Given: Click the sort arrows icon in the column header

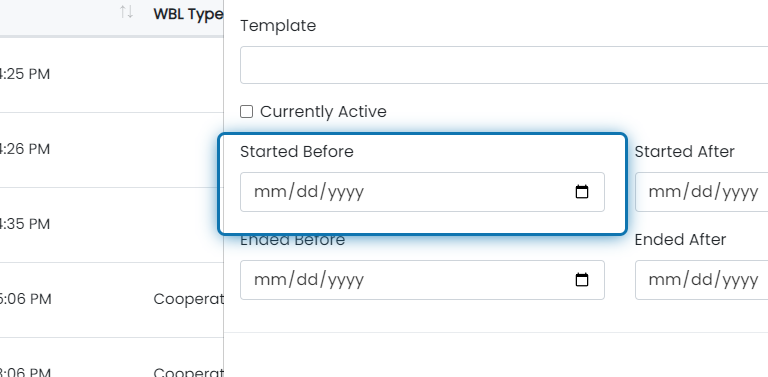Looking at the screenshot, I should [x=126, y=12].
